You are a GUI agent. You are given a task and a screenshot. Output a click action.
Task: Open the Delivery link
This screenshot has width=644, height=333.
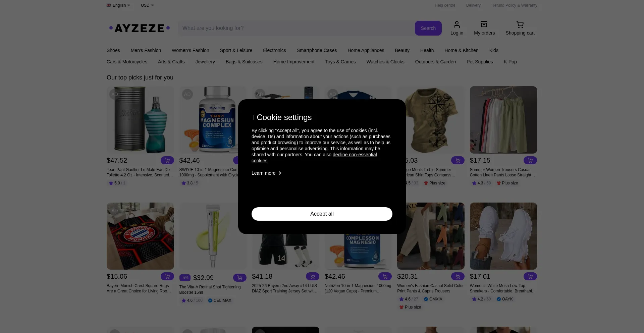[473, 5]
